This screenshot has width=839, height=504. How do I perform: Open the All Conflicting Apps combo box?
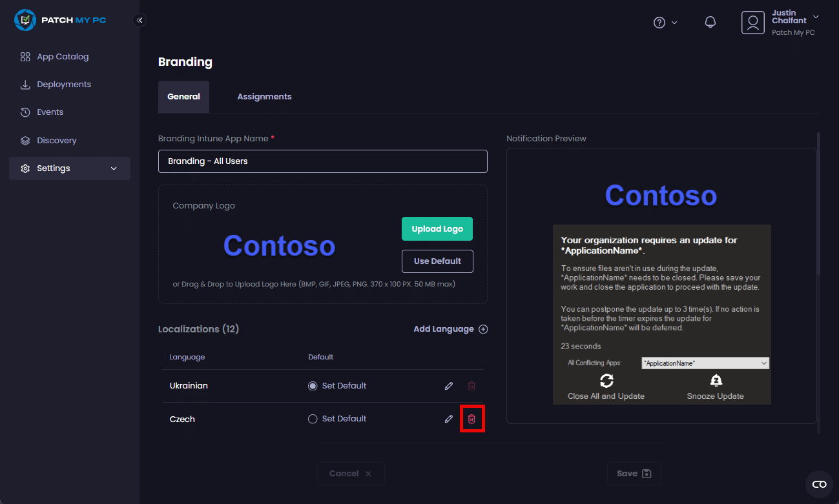pos(705,363)
